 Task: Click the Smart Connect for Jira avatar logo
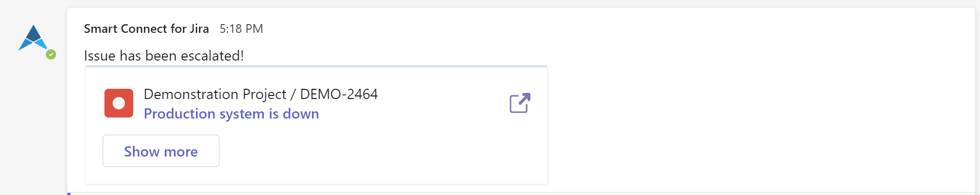pos(33,38)
